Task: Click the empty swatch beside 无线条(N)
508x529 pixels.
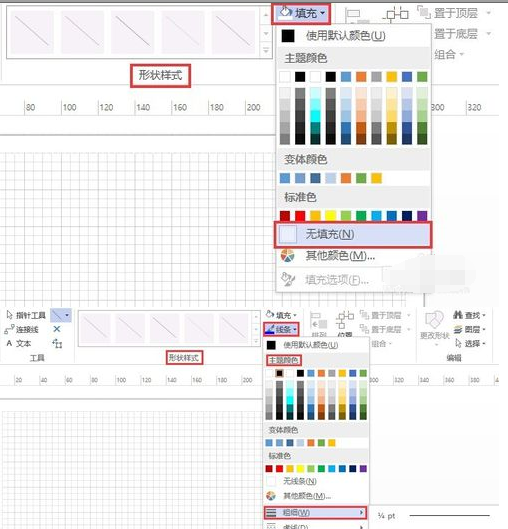Action: [x=271, y=481]
